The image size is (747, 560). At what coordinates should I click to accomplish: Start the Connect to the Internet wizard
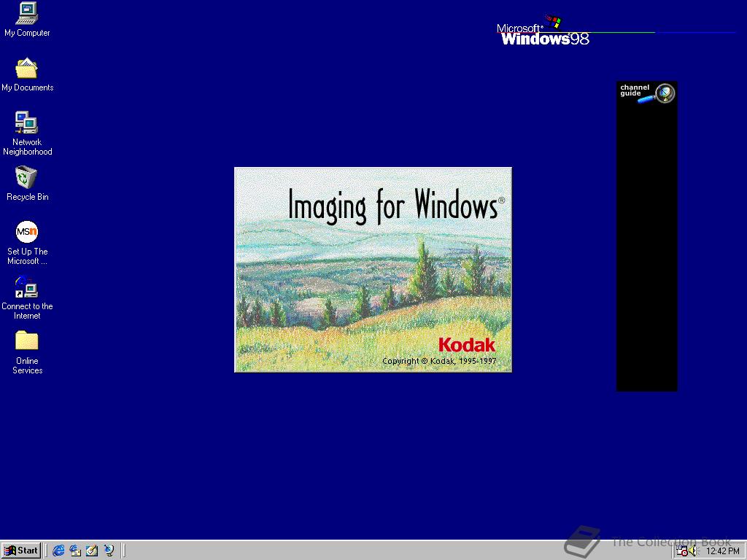[26, 287]
